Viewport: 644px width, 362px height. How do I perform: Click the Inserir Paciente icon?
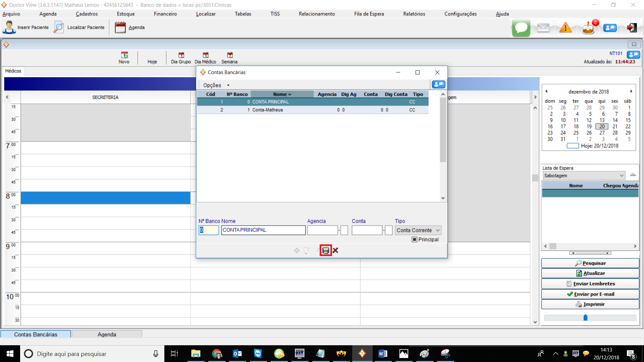coord(9,27)
